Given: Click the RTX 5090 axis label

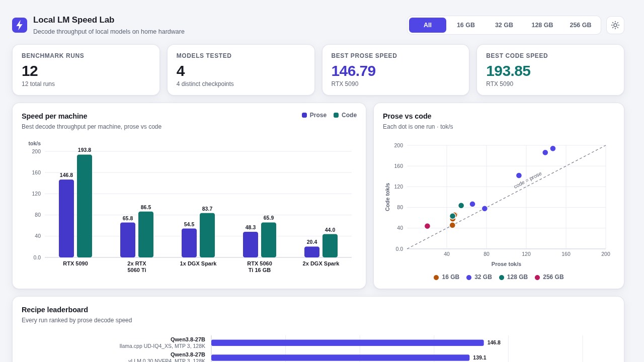Looking at the screenshot, I should tap(75, 263).
